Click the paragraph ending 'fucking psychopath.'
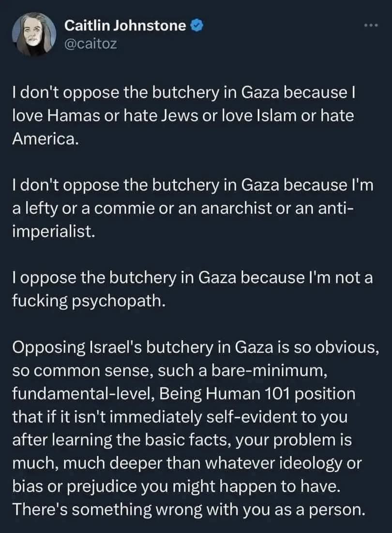Viewport: 392px width, 533px height. click(x=193, y=289)
